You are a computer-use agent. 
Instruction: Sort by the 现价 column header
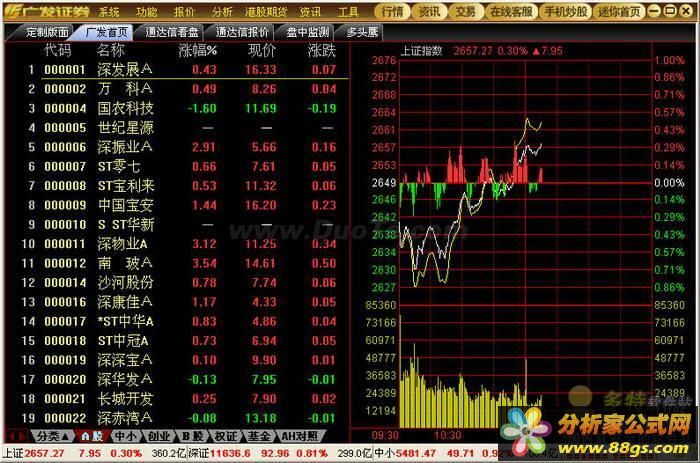(x=262, y=50)
